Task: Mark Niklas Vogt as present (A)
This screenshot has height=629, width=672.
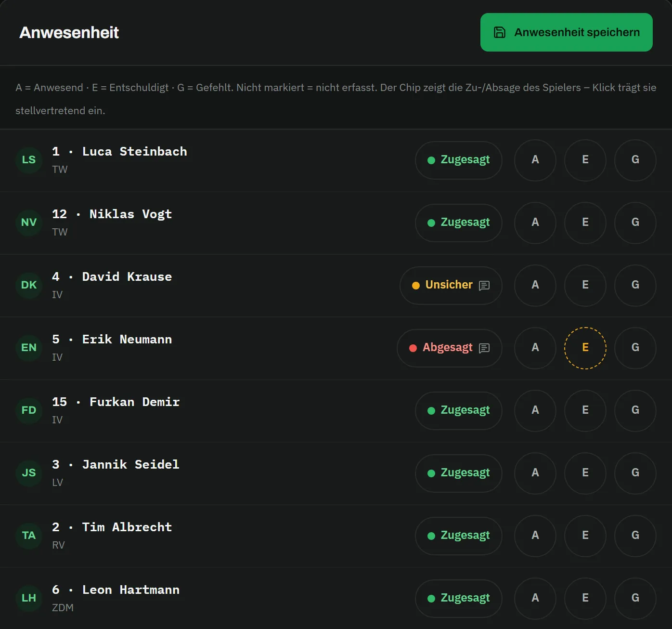Action: 535,223
